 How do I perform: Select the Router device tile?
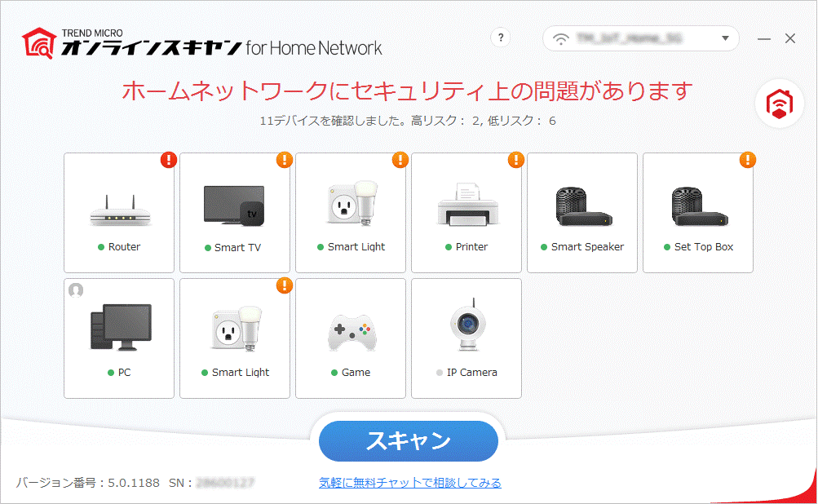coord(119,213)
